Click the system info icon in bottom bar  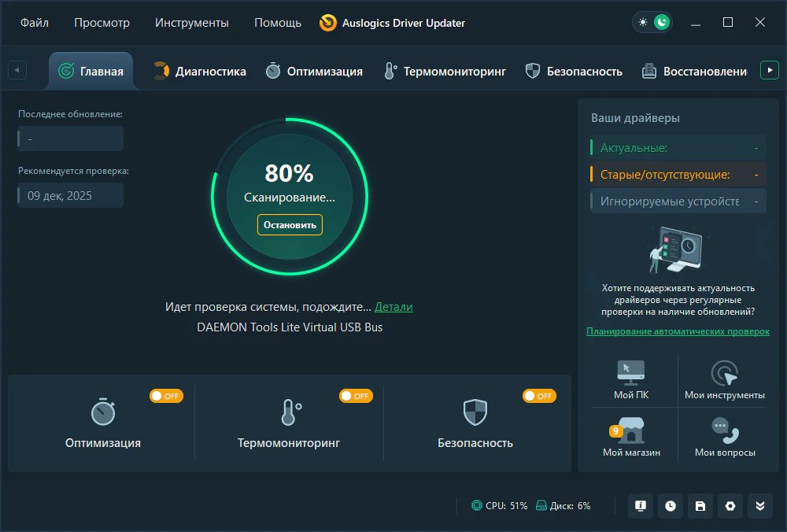tap(641, 506)
